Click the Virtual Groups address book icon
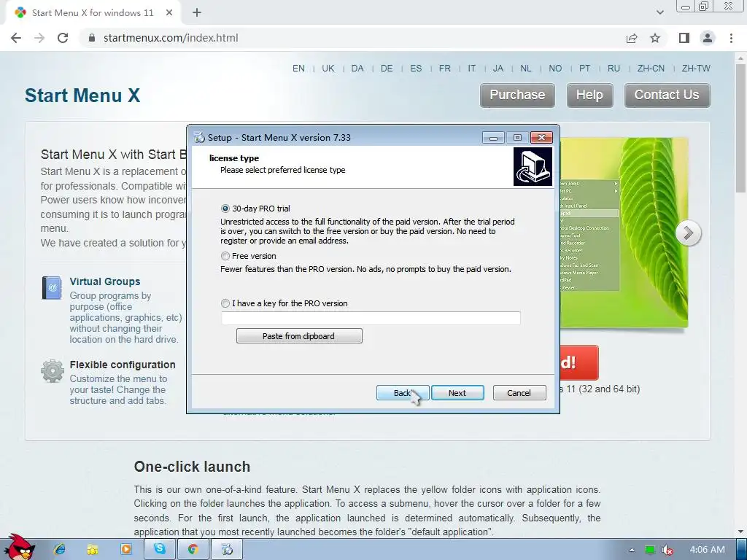The width and height of the screenshot is (747, 560). (52, 287)
